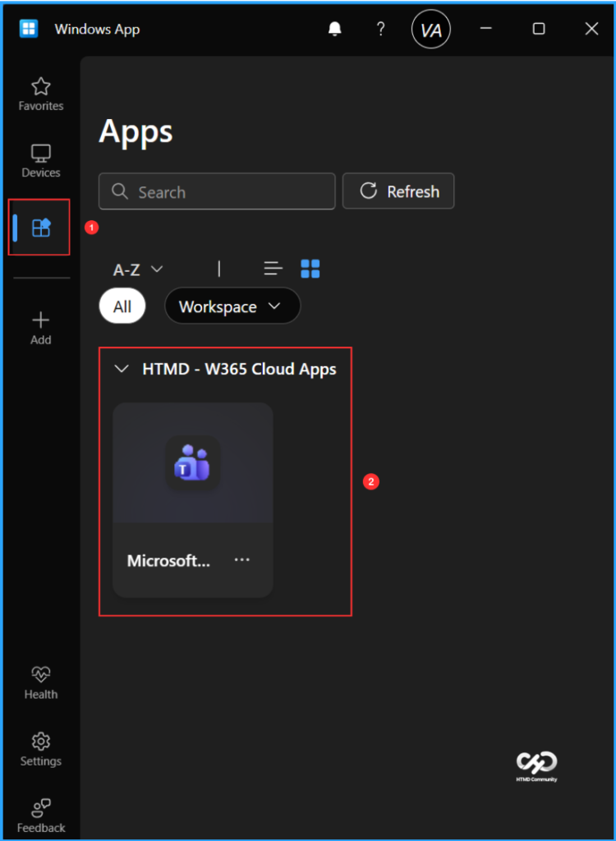
Task: Switch to grid view layout
Action: pyautogui.click(x=310, y=269)
